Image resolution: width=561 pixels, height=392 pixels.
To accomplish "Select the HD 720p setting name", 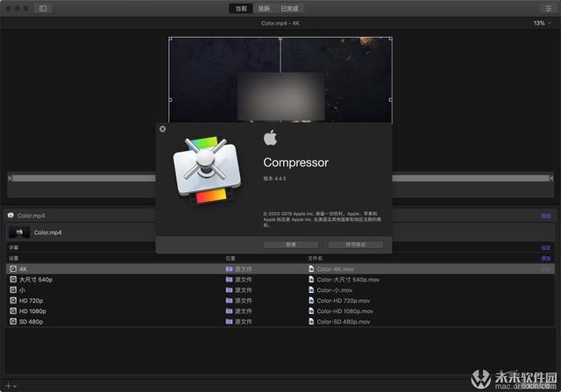I will (x=32, y=301).
